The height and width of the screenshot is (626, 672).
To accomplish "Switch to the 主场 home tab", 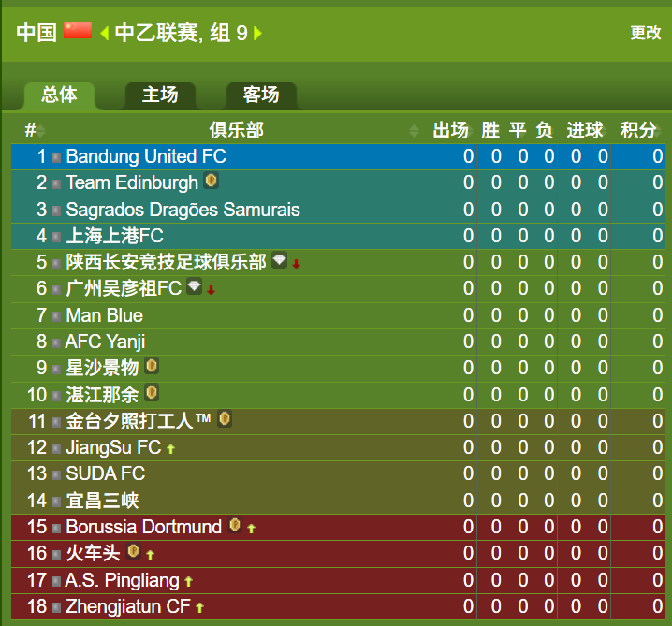I will pyautogui.click(x=160, y=95).
